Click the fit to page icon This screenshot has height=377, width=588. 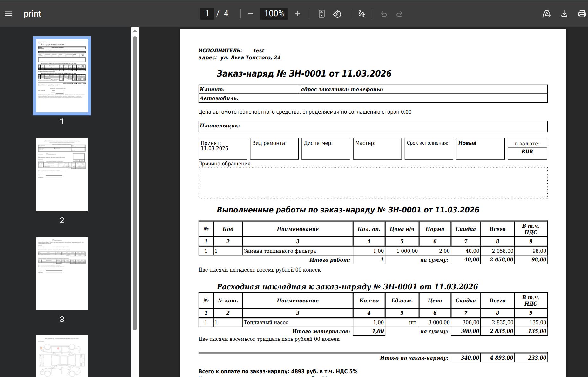coord(321,14)
